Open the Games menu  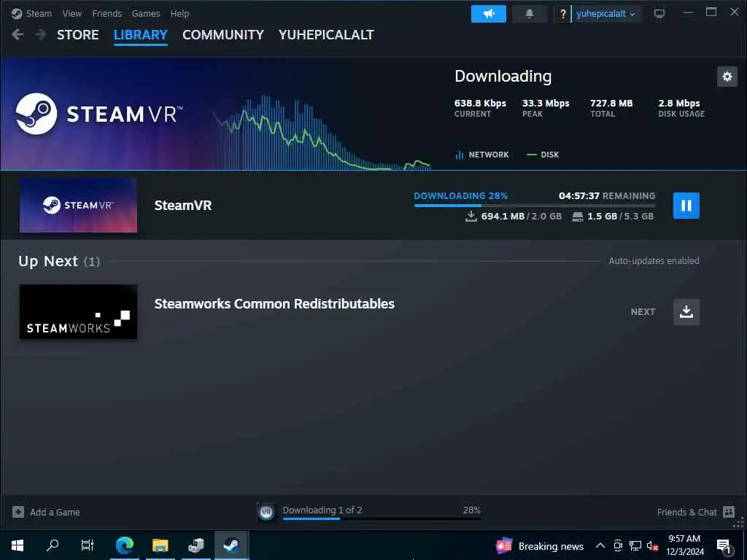(146, 13)
